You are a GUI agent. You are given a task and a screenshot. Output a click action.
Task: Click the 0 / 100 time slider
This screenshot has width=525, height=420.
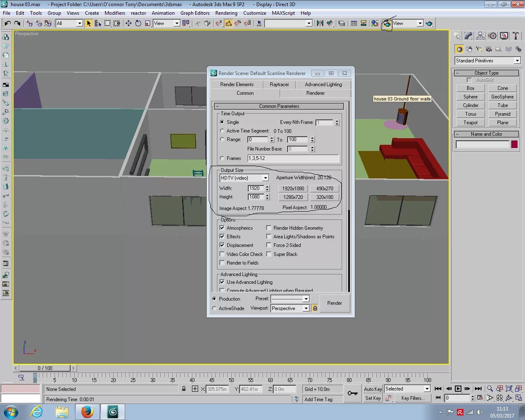[45, 368]
